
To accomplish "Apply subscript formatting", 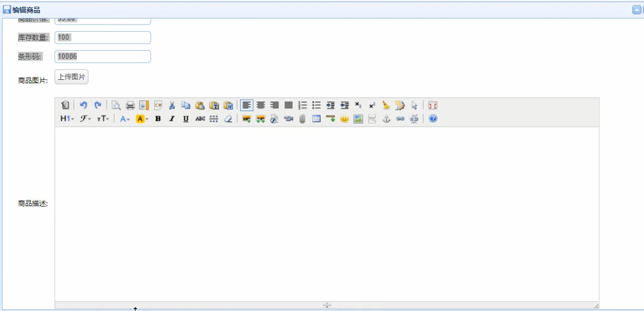I will click(x=359, y=106).
